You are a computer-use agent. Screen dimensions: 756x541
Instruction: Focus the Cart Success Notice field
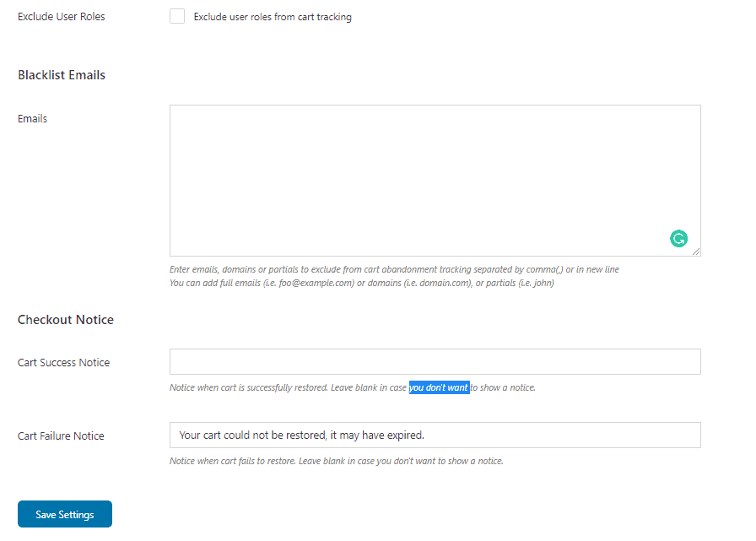435,361
